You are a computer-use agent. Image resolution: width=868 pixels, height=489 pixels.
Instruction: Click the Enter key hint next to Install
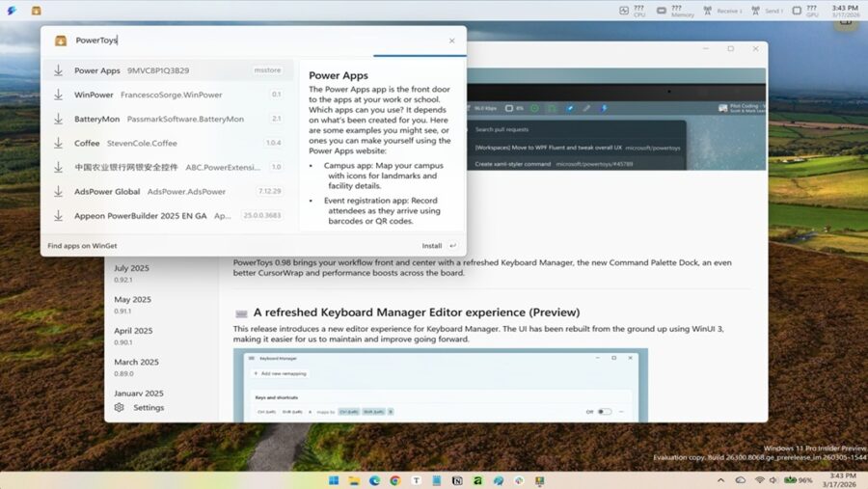point(453,245)
